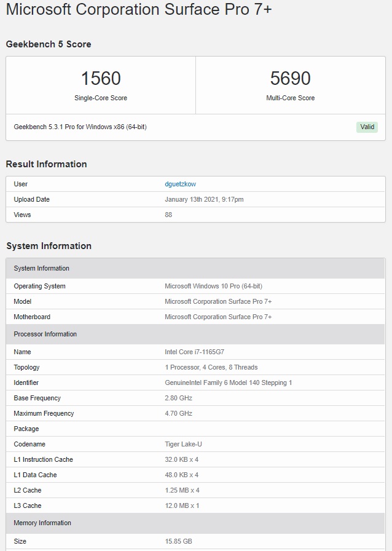Select Microsoft Windows 10 Pro (64-bit) value
The image size is (392, 551).
coord(214,286)
